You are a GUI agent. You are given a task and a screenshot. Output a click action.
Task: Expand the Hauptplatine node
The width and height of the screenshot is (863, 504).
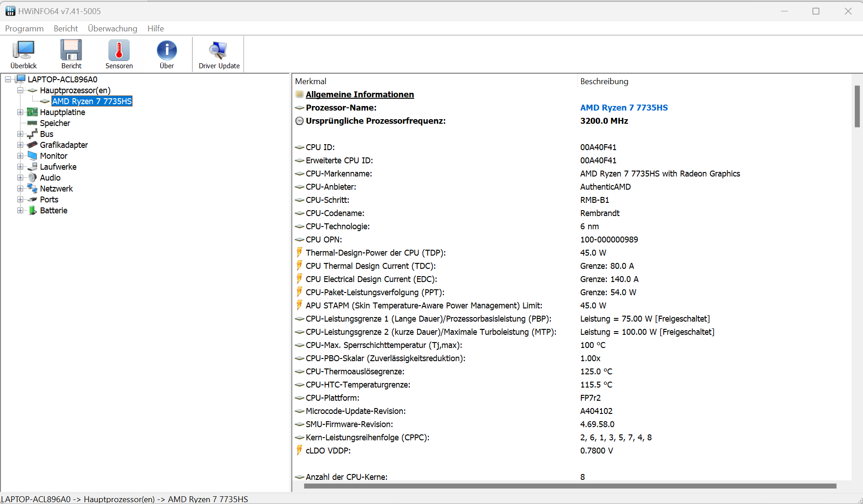[x=20, y=112]
